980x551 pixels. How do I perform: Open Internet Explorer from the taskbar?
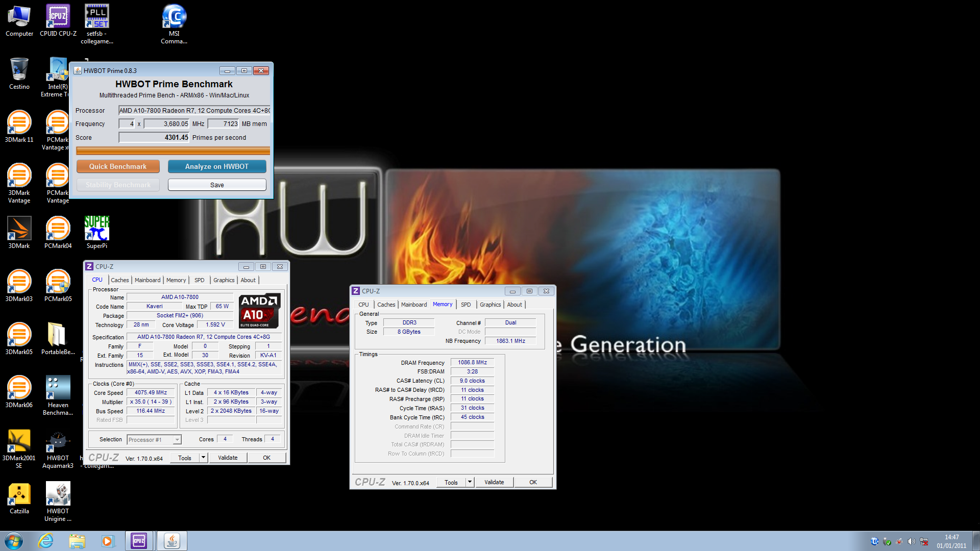pos(46,541)
